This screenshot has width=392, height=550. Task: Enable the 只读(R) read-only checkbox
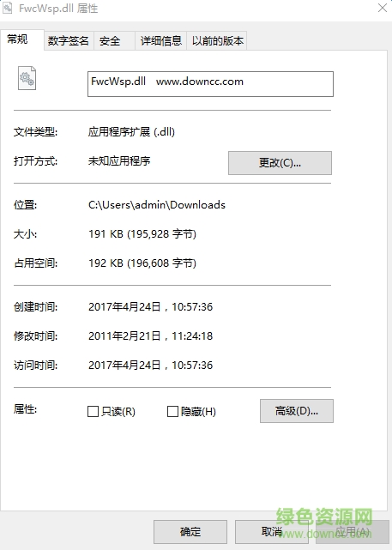pyautogui.click(x=93, y=411)
